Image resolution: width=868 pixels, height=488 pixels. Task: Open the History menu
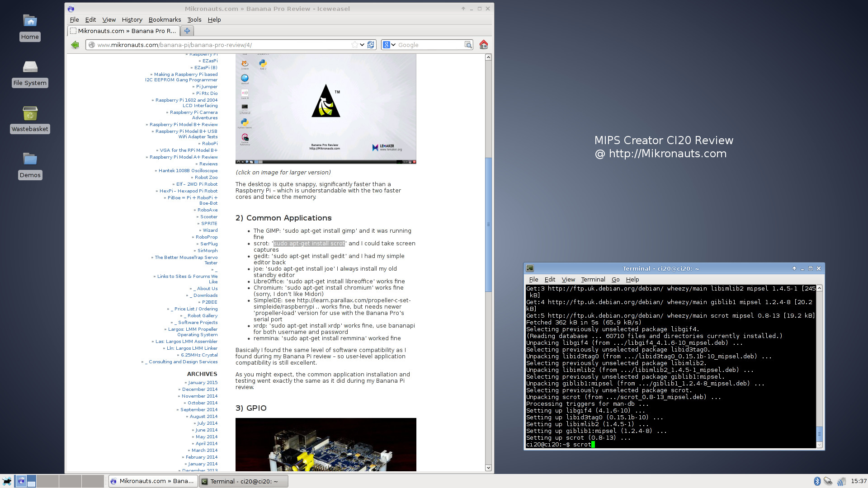(x=132, y=19)
